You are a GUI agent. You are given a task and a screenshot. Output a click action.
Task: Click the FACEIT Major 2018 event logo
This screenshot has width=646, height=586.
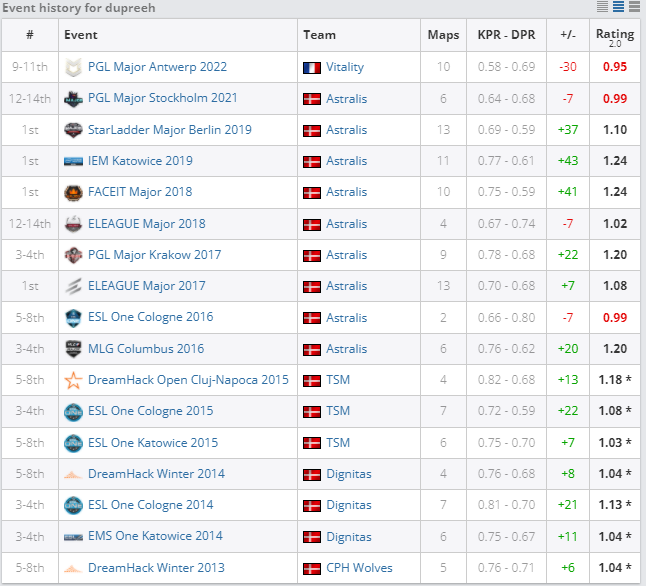tap(73, 192)
